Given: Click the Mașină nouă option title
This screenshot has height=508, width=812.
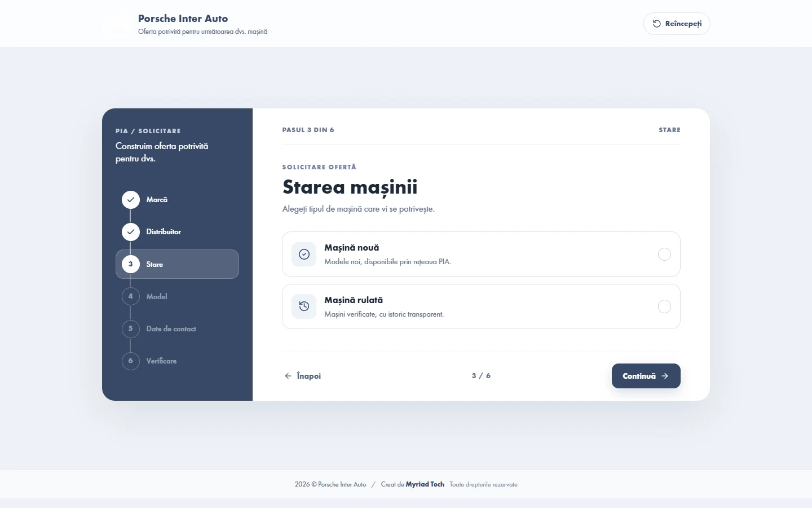Looking at the screenshot, I should 352,248.
